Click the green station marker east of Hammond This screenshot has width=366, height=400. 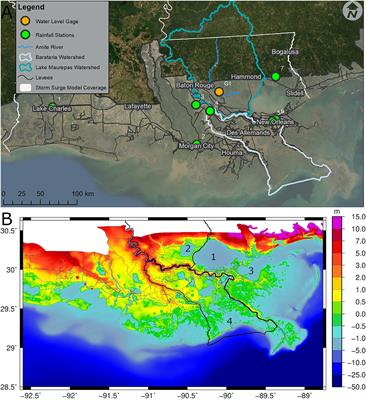(x=275, y=77)
